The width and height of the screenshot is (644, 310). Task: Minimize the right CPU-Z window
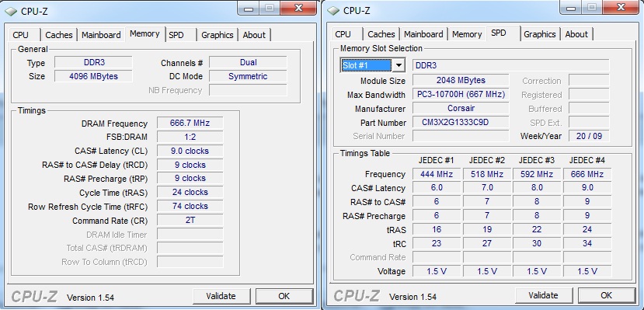[571, 8]
